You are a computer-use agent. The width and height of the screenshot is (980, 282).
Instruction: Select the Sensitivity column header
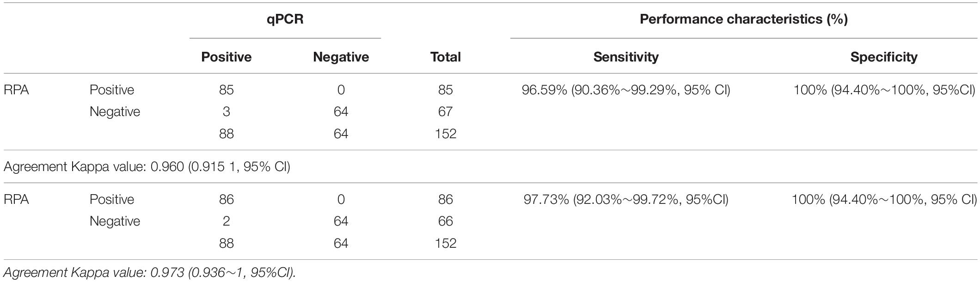(626, 57)
